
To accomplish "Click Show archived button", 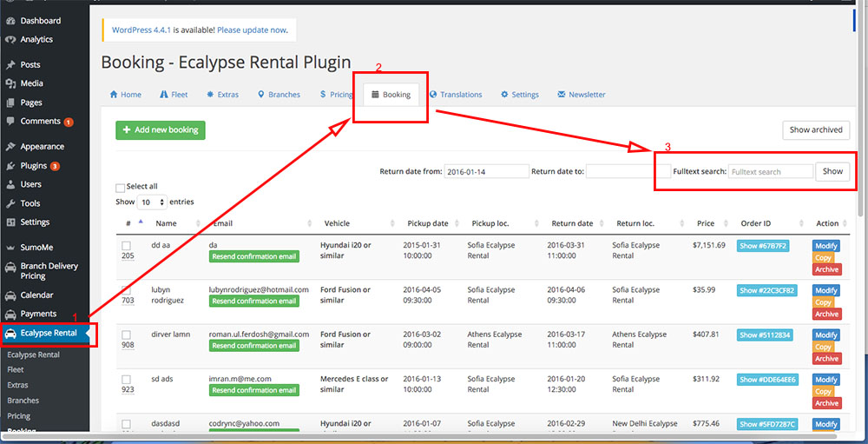I will point(816,129).
